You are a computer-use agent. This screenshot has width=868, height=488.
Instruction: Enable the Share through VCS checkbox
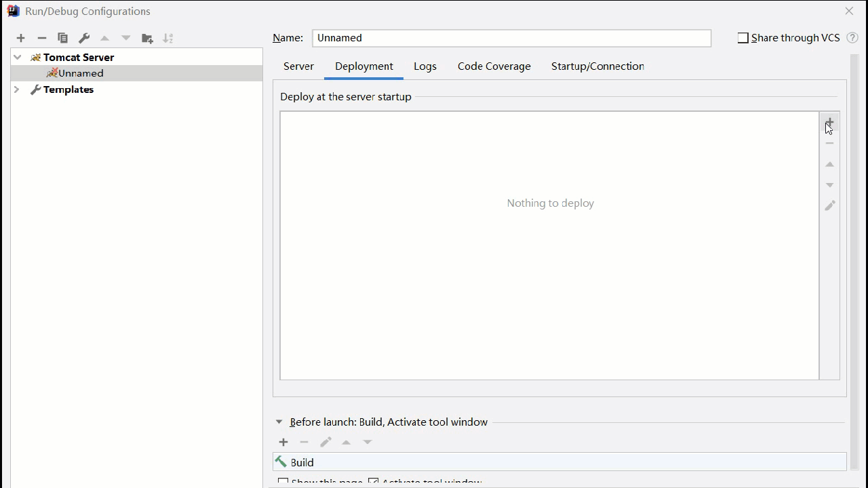[743, 38]
